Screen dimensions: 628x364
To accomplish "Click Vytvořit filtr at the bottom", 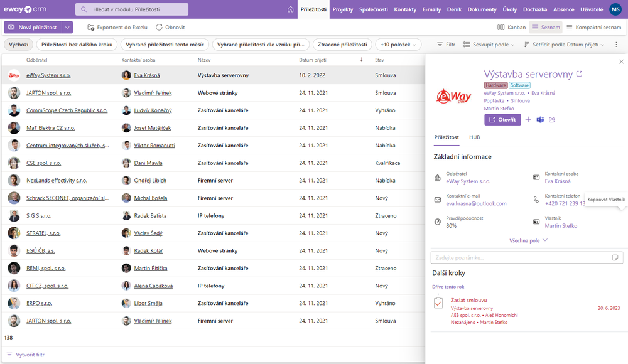I will 25,355.
